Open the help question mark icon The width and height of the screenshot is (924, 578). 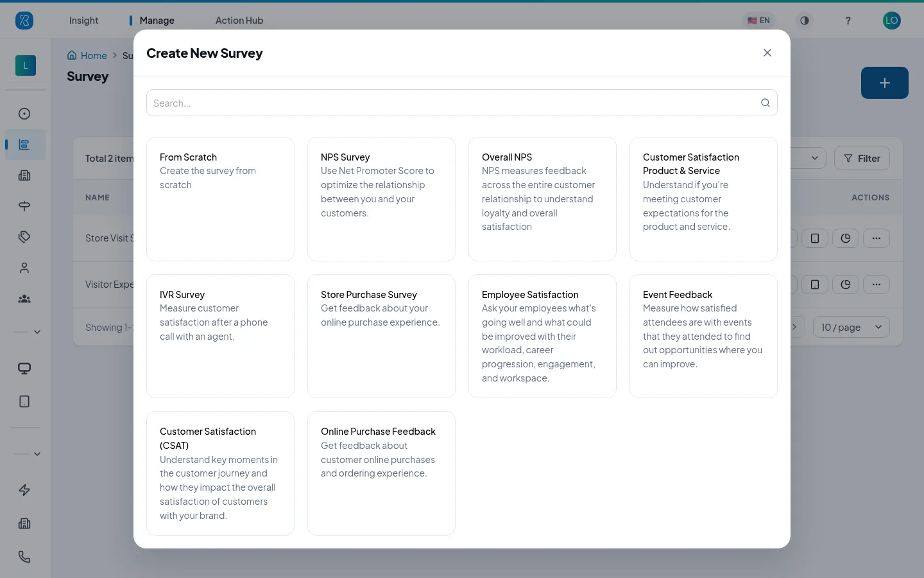(x=848, y=21)
